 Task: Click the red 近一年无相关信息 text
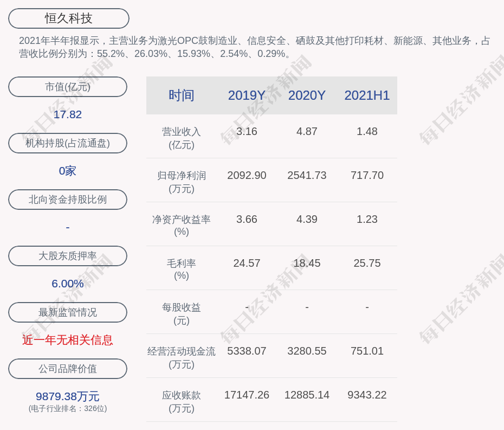68,340
